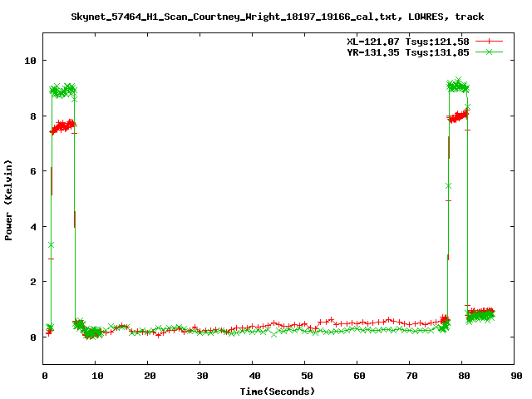Screen dimensions: 532x399
Task: Click y-axis tick label 8
Action: [33, 116]
